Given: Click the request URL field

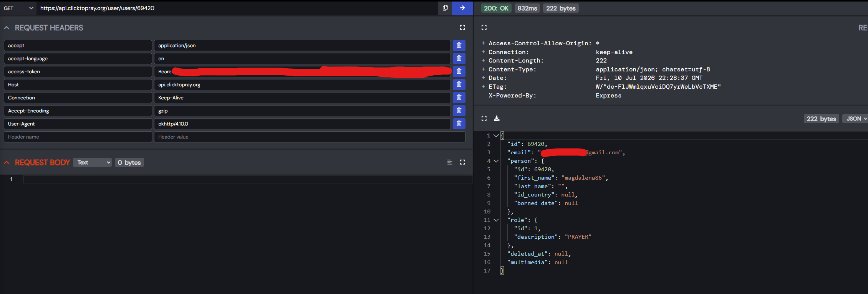Looking at the screenshot, I should click(x=237, y=8).
